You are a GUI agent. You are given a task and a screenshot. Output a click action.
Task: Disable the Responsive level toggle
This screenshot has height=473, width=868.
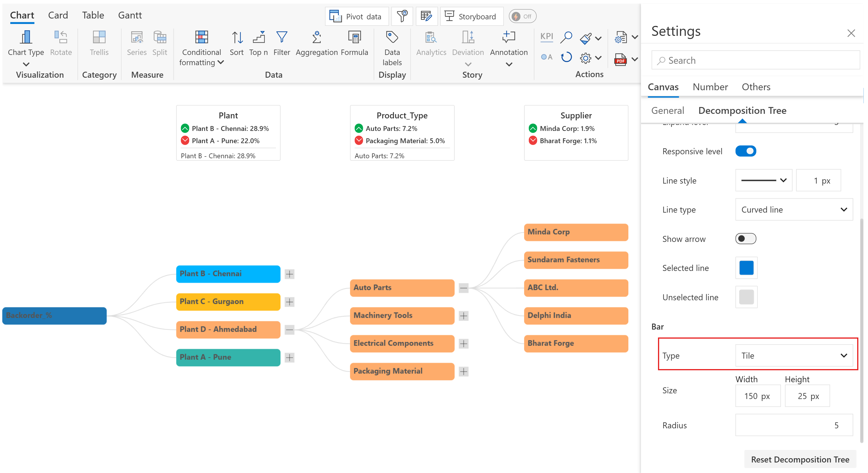coord(745,151)
